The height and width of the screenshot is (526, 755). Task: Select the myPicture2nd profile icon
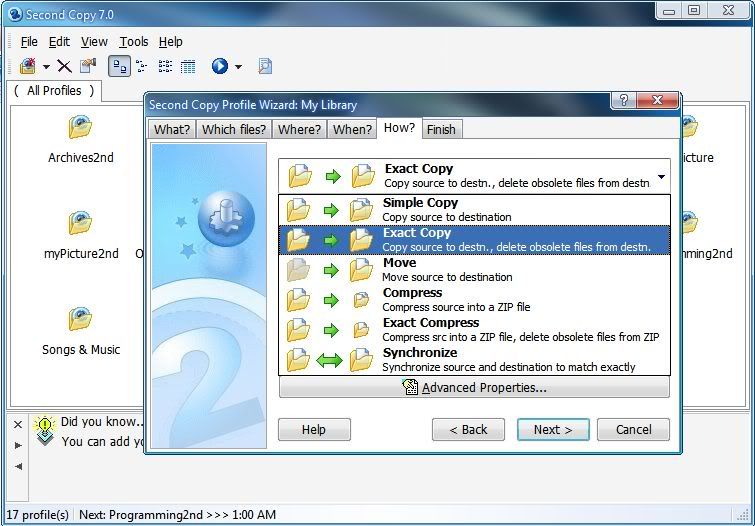tap(80, 223)
